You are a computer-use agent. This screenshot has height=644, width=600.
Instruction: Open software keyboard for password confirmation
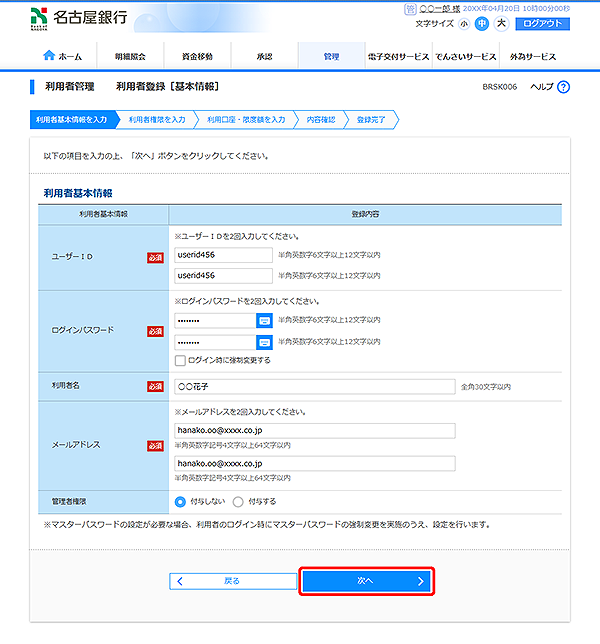pyautogui.click(x=264, y=342)
